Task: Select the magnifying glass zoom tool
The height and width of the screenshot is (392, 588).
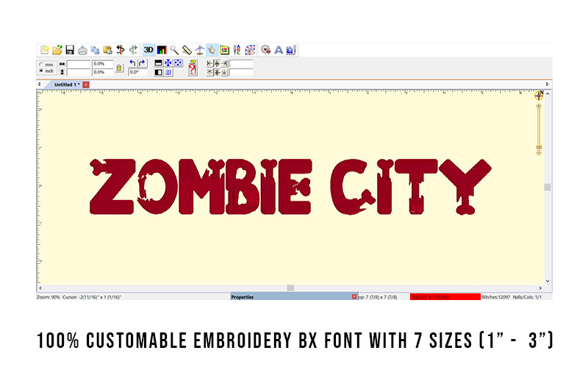Action: 174,50
